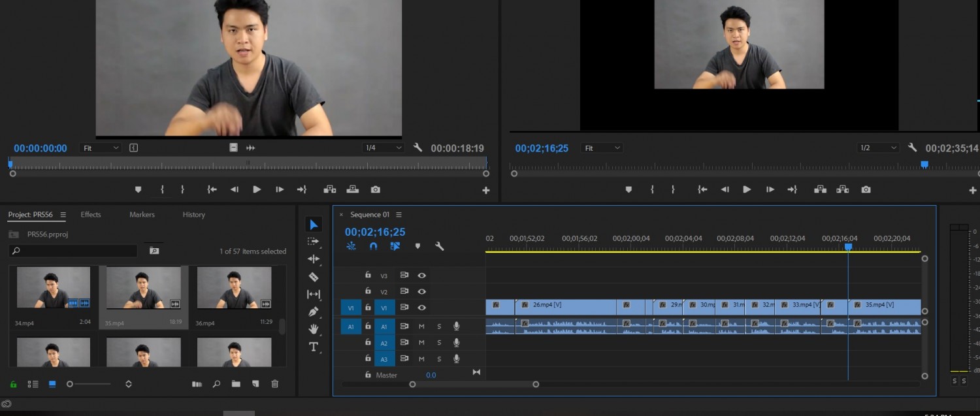Screen dimensions: 980x416
Task: Toggle snap magnet in timeline
Action: [x=373, y=246]
